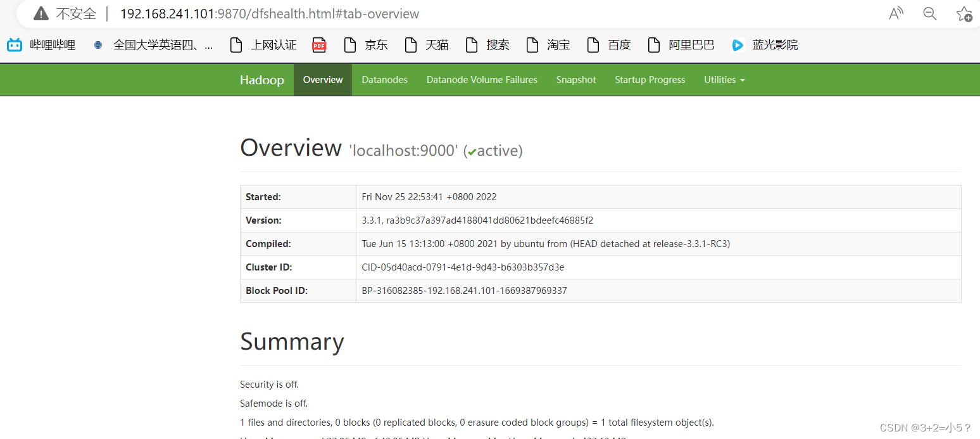
Task: Click the CID-05d40acd cluster ID value
Action: pos(463,267)
